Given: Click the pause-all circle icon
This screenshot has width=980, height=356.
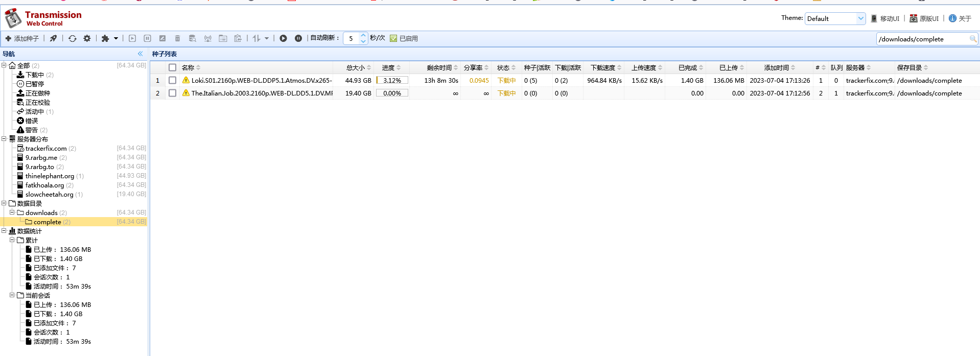Looking at the screenshot, I should (298, 38).
